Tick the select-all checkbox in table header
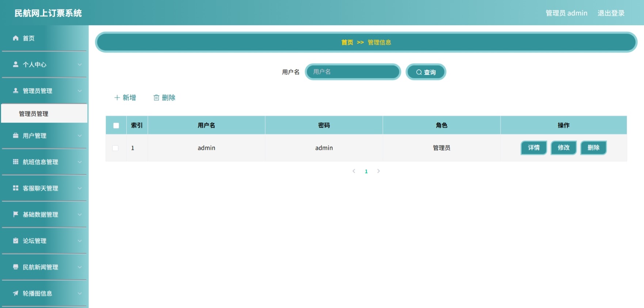Viewport: 644px width, 308px height. (116, 126)
